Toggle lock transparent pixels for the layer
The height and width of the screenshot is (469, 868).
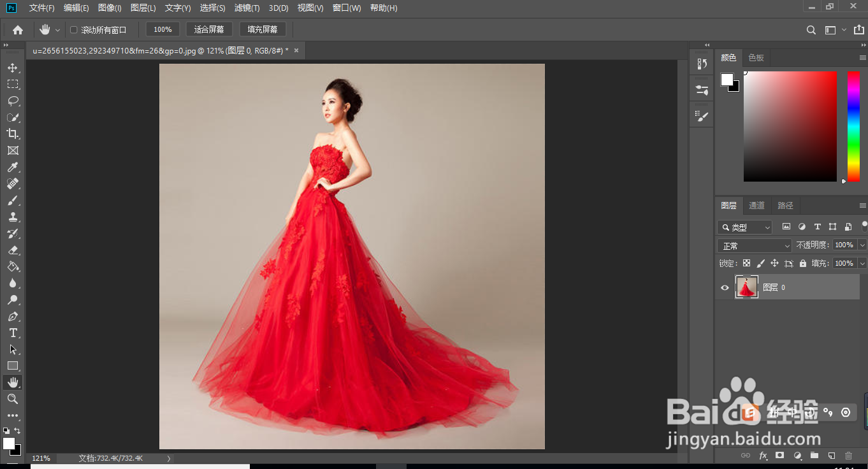click(746, 263)
